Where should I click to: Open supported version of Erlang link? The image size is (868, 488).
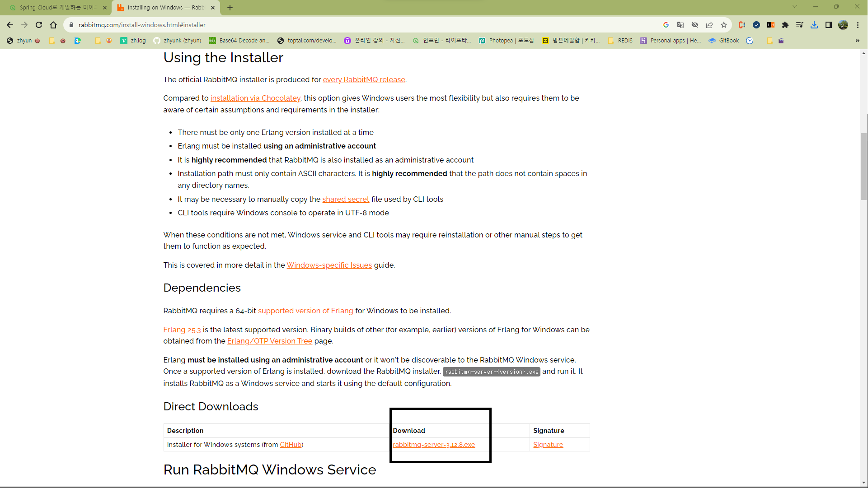[x=305, y=311]
